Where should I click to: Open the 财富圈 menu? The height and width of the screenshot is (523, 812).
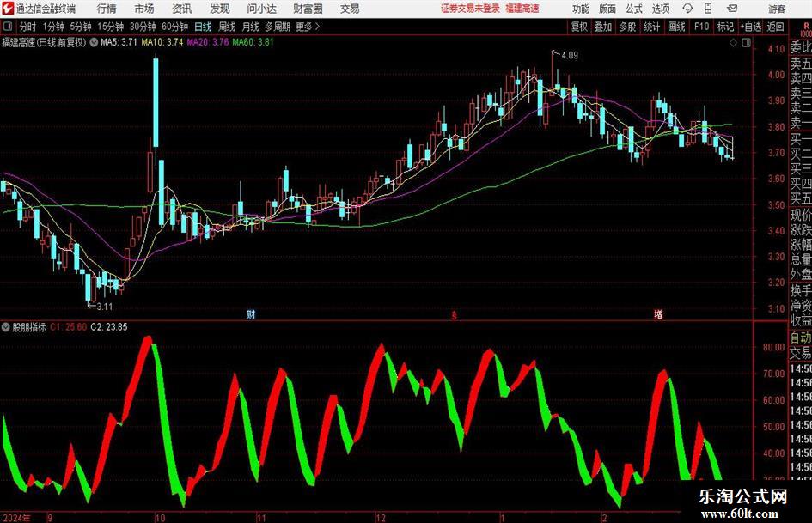[x=308, y=9]
